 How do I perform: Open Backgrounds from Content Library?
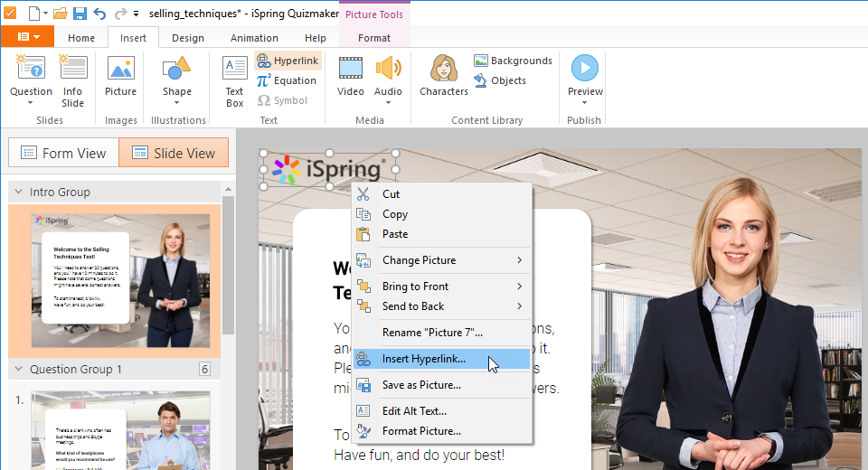pyautogui.click(x=514, y=61)
